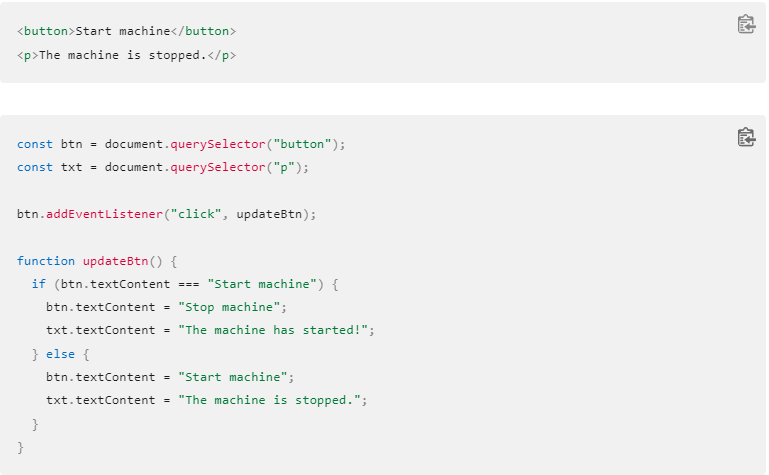Click the querySelector("button") string argument

pos(302,144)
